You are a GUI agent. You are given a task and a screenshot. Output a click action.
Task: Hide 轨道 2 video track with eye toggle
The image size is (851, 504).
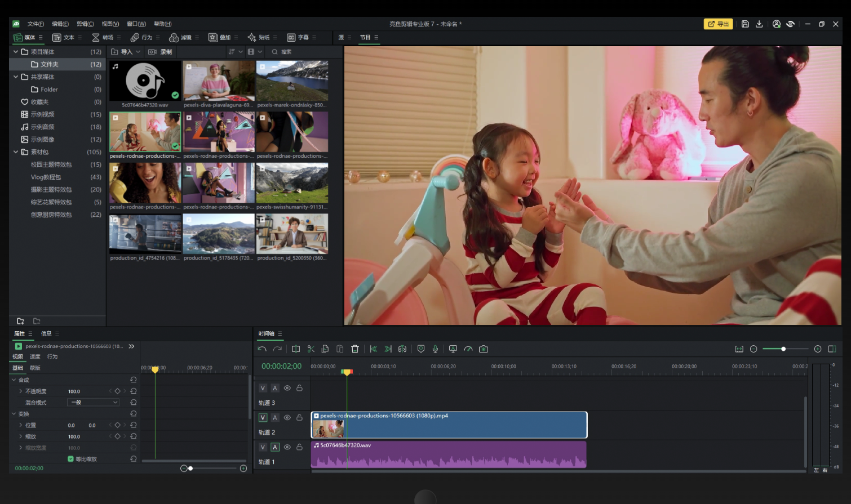point(287,417)
